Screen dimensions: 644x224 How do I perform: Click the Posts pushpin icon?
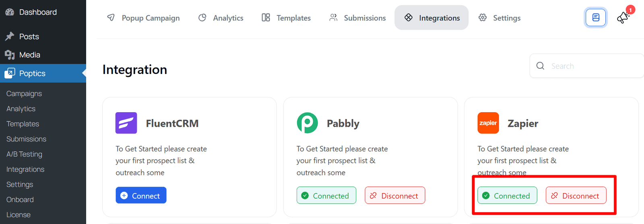pos(10,37)
